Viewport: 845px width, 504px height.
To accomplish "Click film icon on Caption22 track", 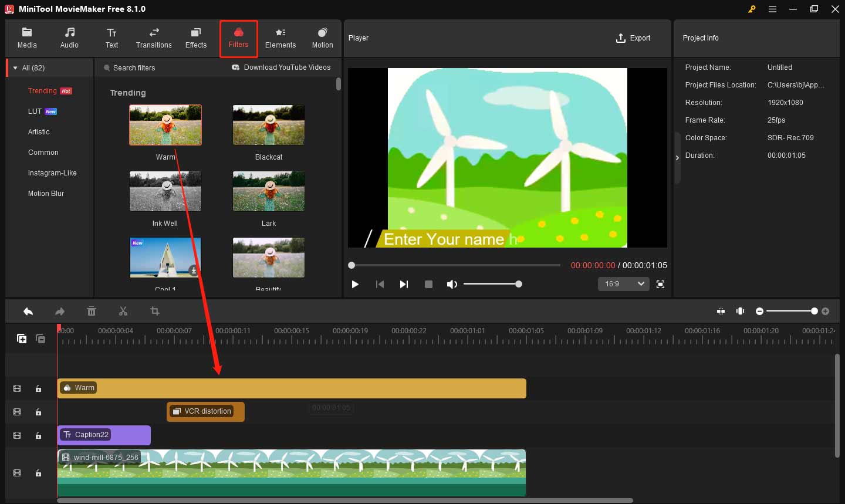I will (x=17, y=435).
